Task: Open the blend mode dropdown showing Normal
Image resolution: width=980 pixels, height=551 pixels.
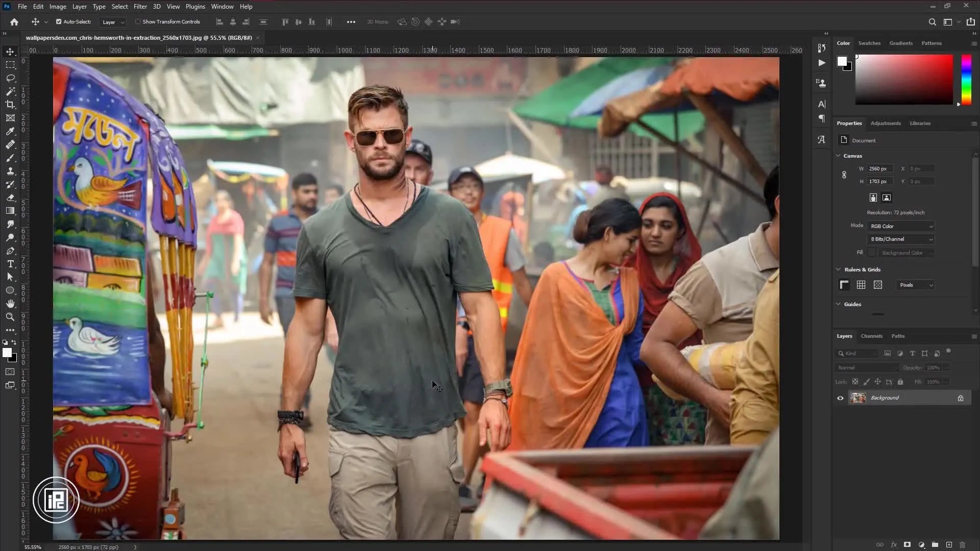Action: point(866,367)
